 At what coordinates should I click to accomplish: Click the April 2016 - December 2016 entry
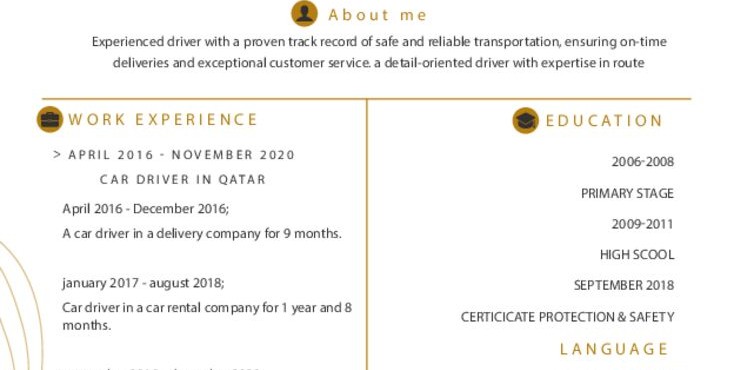tap(146, 208)
